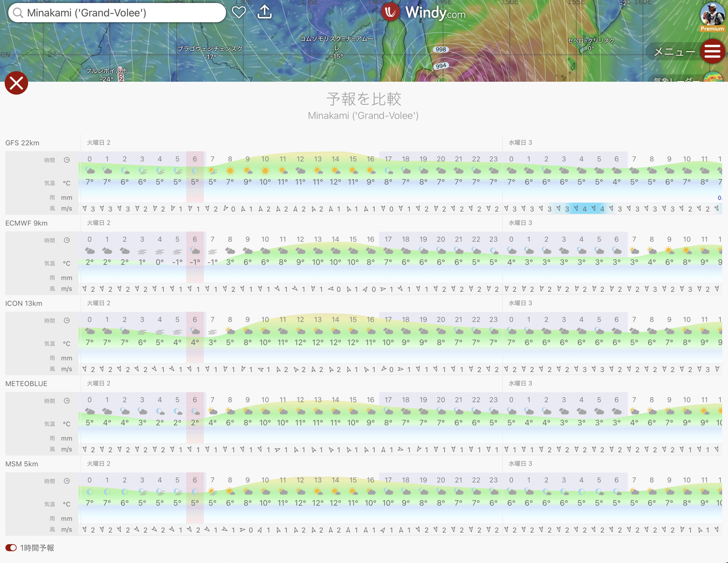This screenshot has height=563, width=728.
Task: Click the METEOBLUE model label
Action: 26,383
